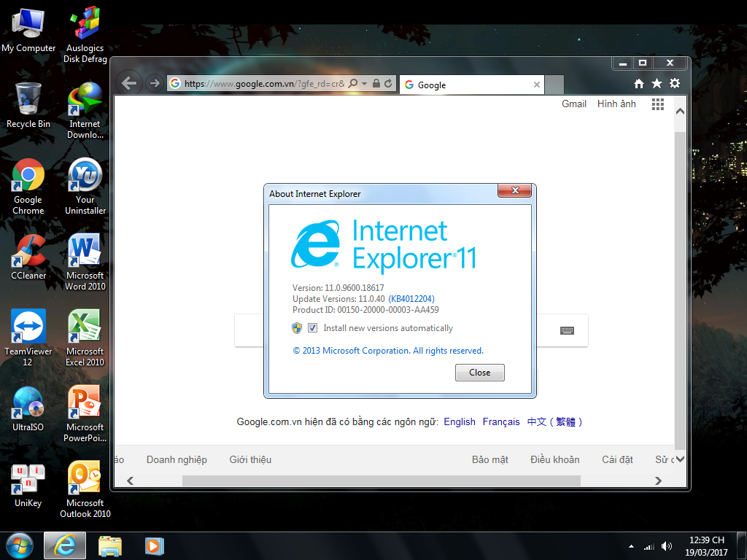Open Microsoft Excel 2010 shortcut
The height and width of the screenshot is (560, 747).
(x=85, y=338)
